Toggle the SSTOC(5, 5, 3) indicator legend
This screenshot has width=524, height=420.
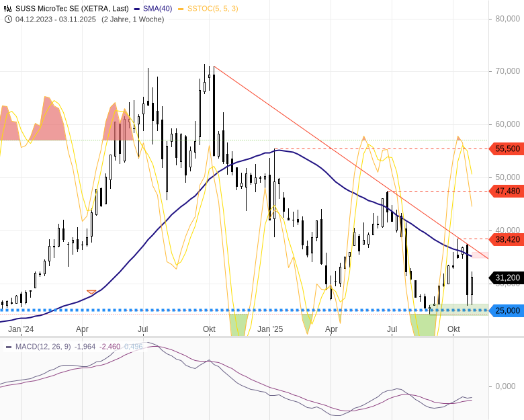(212, 9)
